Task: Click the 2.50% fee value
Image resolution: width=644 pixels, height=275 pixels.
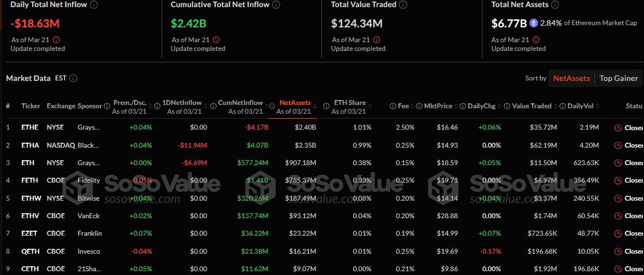Action: pos(405,127)
